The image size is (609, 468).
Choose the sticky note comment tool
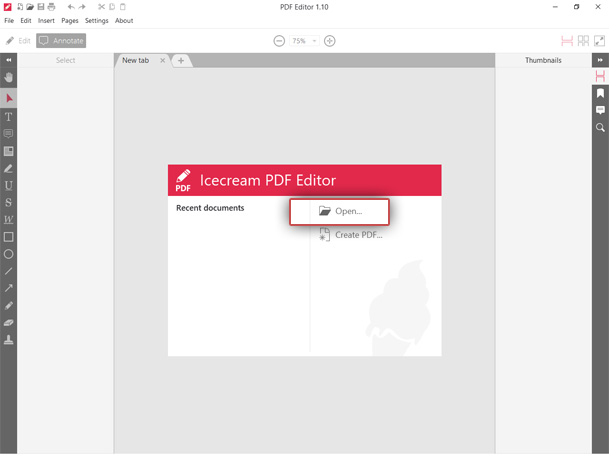[x=9, y=134]
